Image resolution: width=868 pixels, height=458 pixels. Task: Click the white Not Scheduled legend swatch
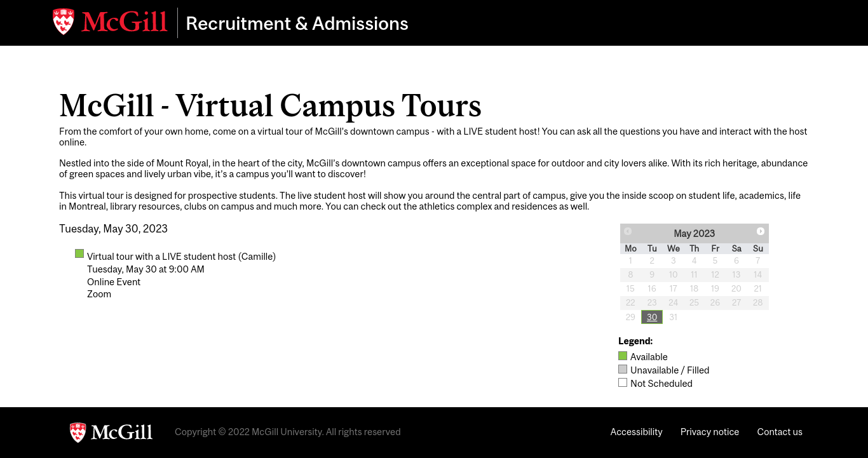623,382
